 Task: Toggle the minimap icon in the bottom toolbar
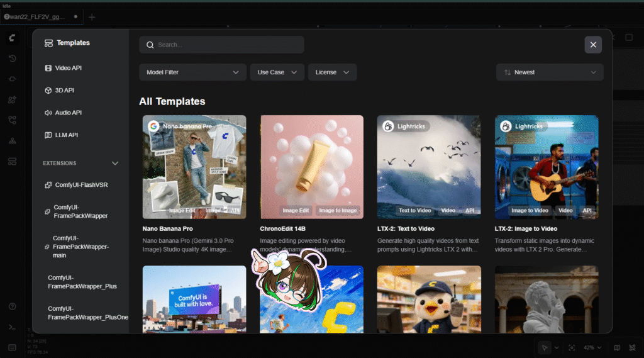click(x=616, y=347)
